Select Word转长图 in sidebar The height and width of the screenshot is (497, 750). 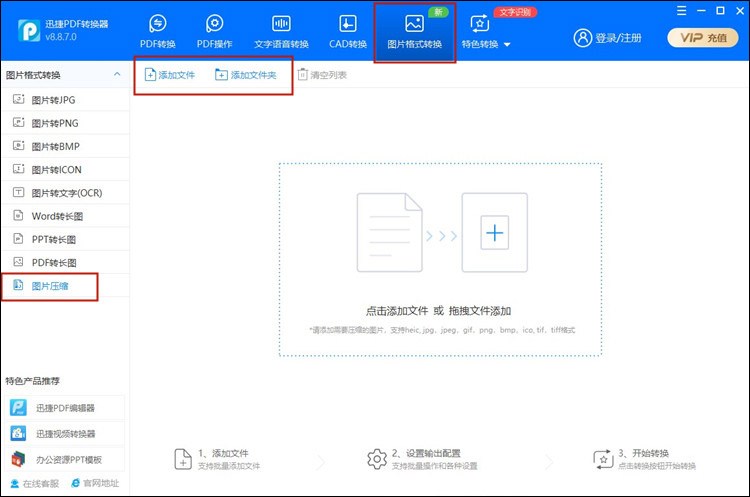[66, 216]
